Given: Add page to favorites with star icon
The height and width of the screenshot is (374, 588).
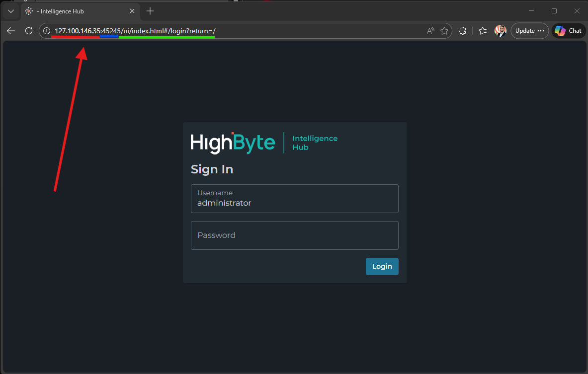Looking at the screenshot, I should click(x=444, y=31).
